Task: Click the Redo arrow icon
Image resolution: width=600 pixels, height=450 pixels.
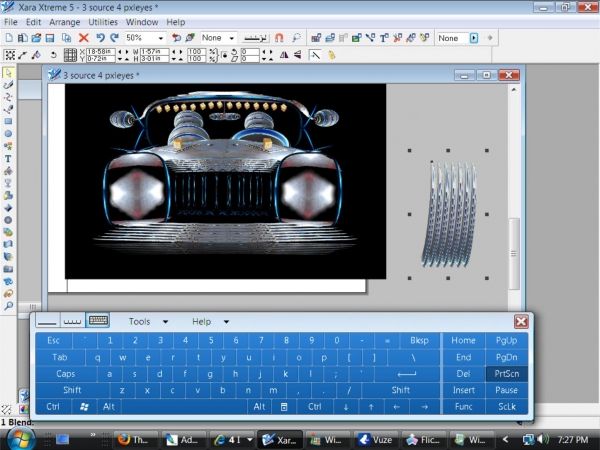Action: (x=114, y=38)
